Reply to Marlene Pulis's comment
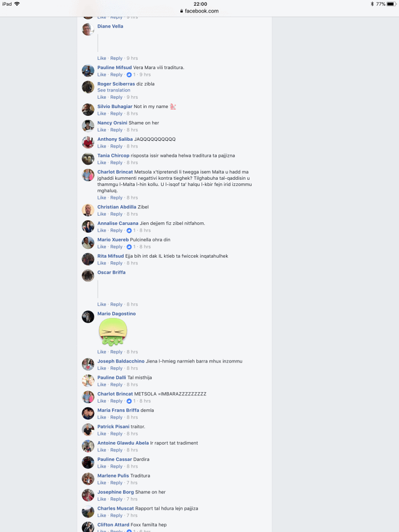Image resolution: width=399 pixels, height=532 pixels. click(x=116, y=483)
